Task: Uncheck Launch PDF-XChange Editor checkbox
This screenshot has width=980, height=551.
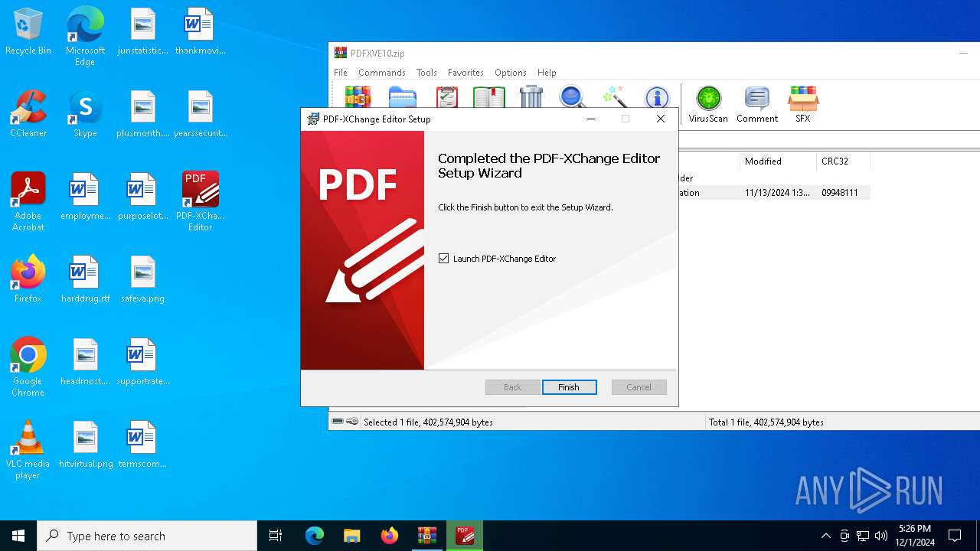Action: 443,259
